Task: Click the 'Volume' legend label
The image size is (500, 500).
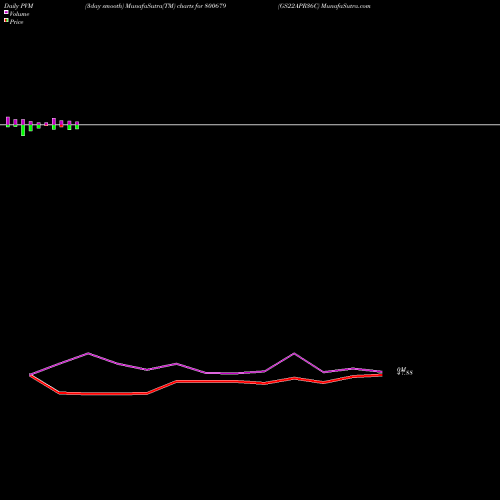Action: click(x=19, y=14)
